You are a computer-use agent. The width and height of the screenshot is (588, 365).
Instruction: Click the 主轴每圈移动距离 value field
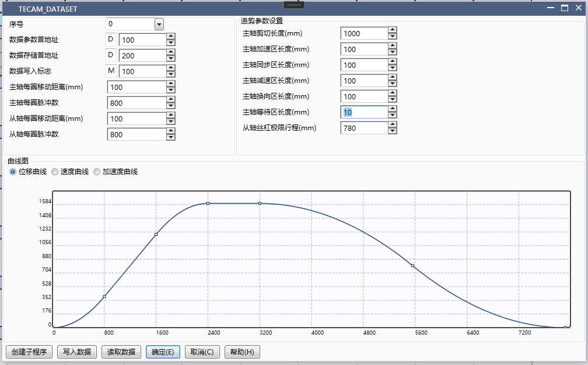(x=138, y=86)
